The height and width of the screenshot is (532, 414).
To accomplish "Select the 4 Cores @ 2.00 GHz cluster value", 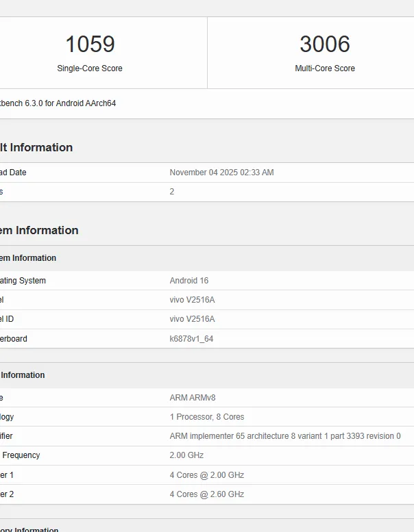I will click(x=207, y=475).
